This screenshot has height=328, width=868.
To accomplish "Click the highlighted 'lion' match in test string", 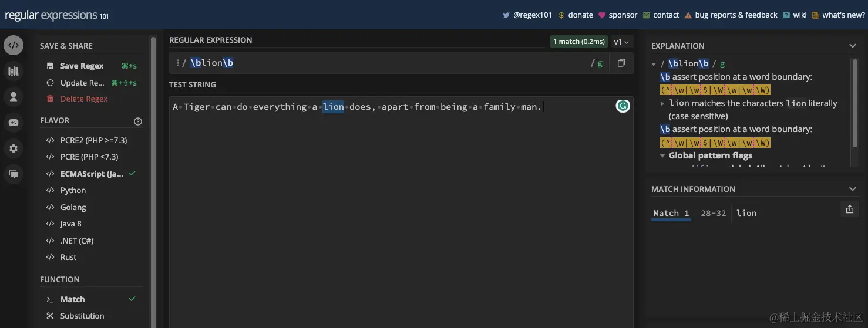I will 333,107.
